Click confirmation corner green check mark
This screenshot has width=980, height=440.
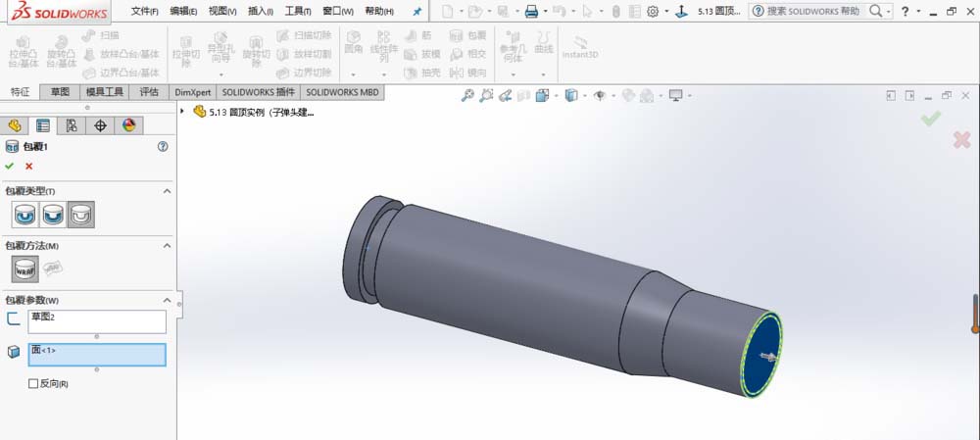pyautogui.click(x=931, y=119)
